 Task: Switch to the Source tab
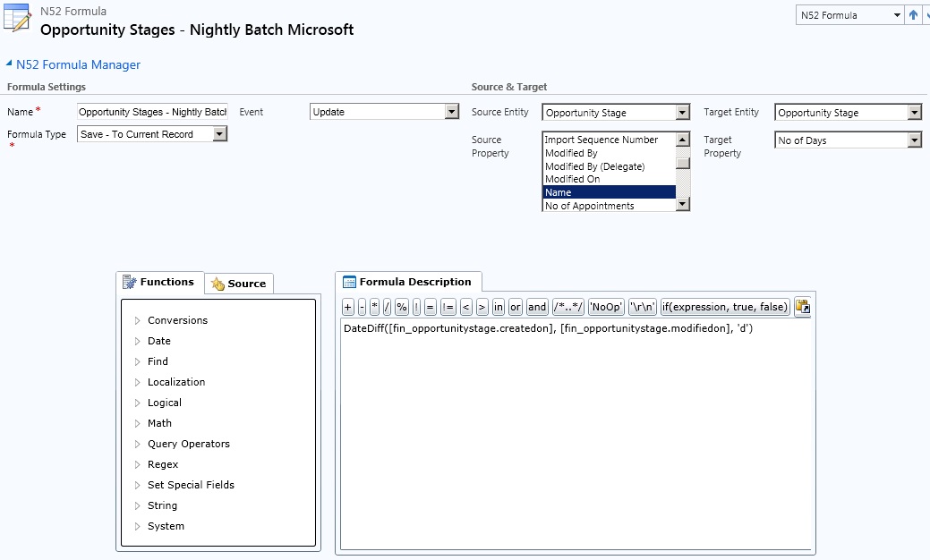coord(239,284)
